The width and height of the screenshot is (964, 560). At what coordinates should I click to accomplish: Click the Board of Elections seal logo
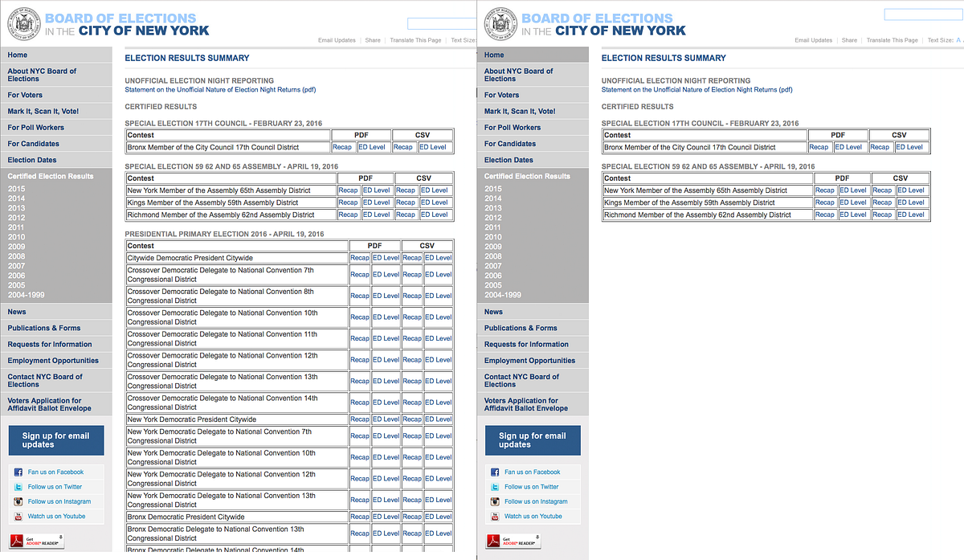pos(24,22)
